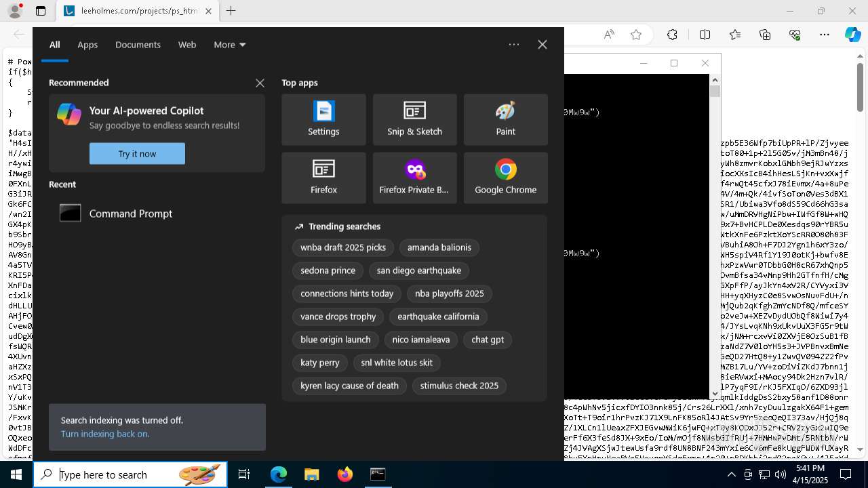Search amanda balionis trending term
This screenshot has width=868, height=488.
point(439,247)
